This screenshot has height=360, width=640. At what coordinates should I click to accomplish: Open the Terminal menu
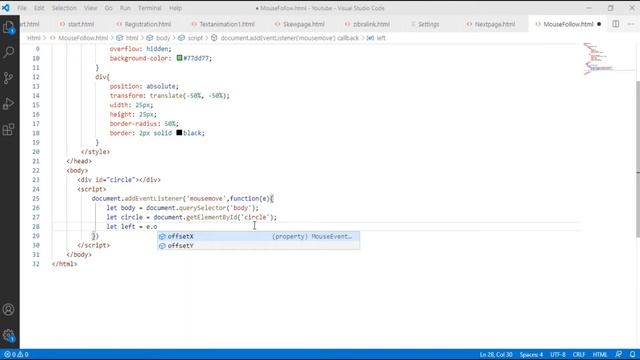pos(149,8)
